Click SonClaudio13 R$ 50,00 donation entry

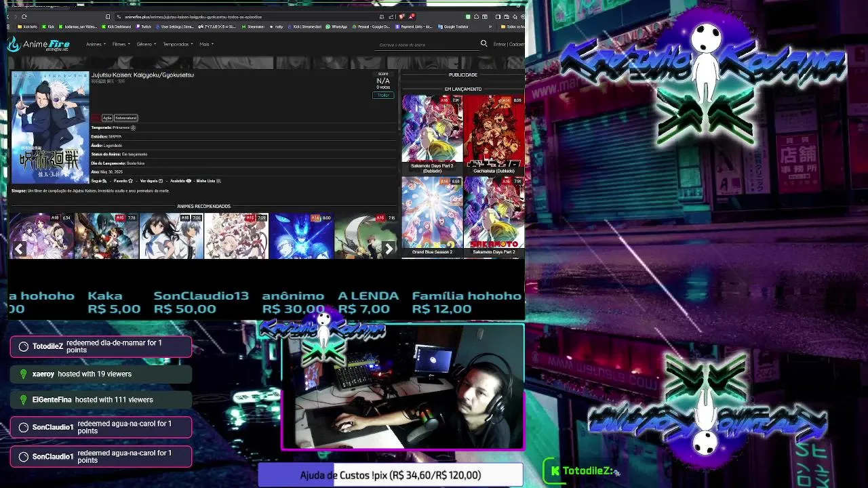pyautogui.click(x=201, y=302)
